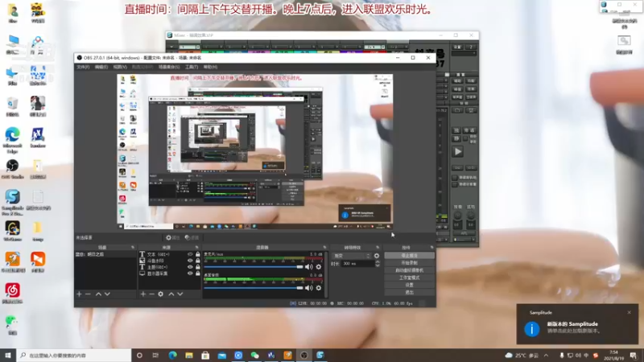Open dropdown below 设置 in Mixer window
This screenshot has width=644, height=362.
pyautogui.click(x=464, y=53)
